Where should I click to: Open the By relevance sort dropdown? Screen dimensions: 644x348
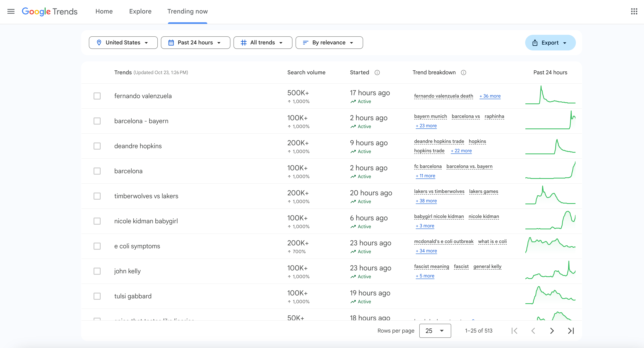point(329,43)
